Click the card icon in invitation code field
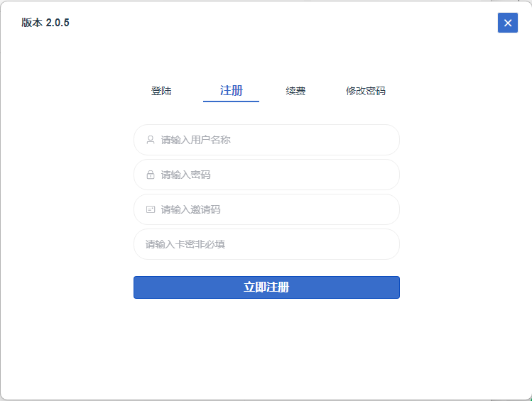 151,209
